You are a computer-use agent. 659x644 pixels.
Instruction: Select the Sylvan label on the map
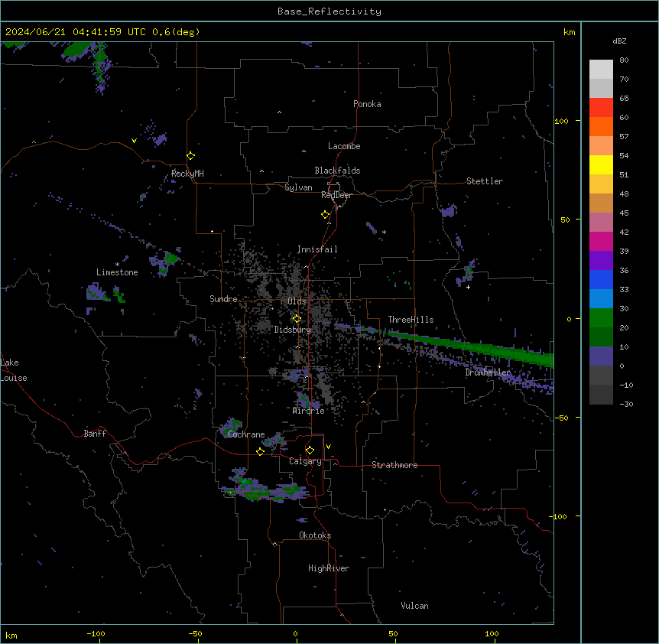point(298,187)
